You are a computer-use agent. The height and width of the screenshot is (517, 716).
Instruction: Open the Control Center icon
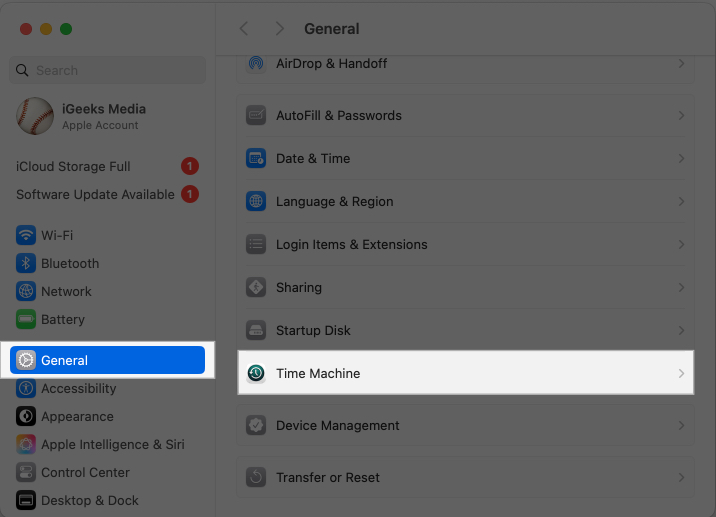click(26, 473)
